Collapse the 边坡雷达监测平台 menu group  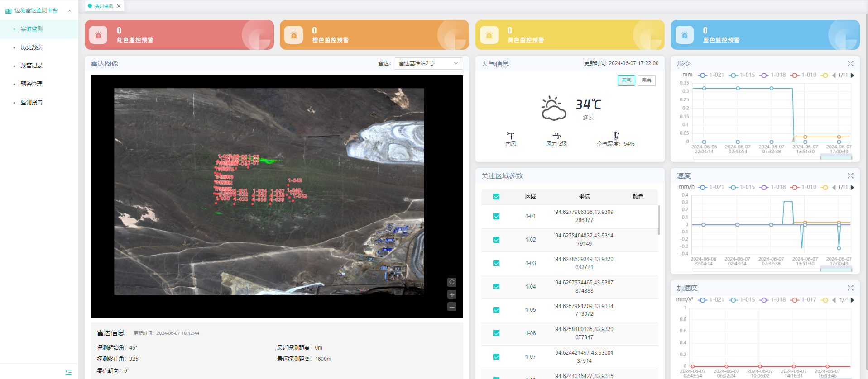(x=69, y=10)
